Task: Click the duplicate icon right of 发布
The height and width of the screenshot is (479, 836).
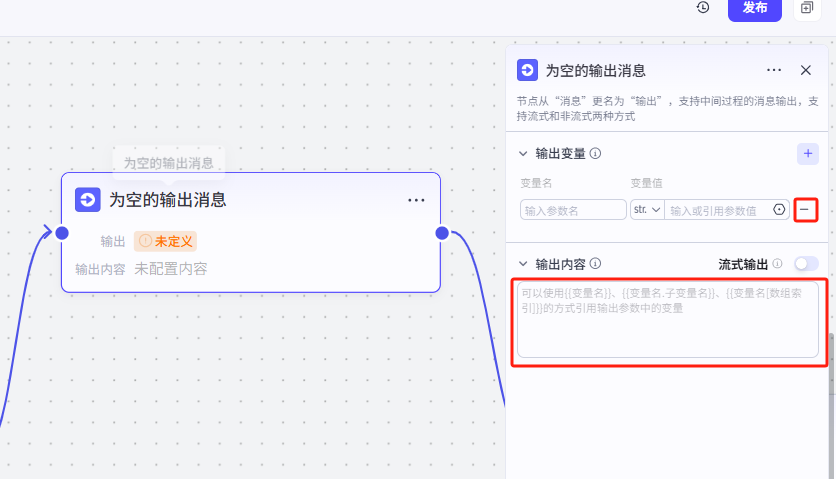Action: tap(807, 8)
